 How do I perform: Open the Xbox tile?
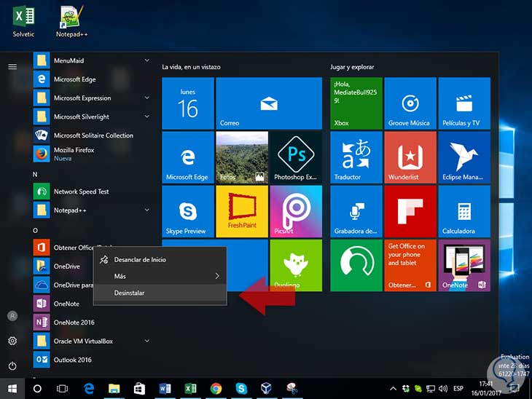pos(356,103)
